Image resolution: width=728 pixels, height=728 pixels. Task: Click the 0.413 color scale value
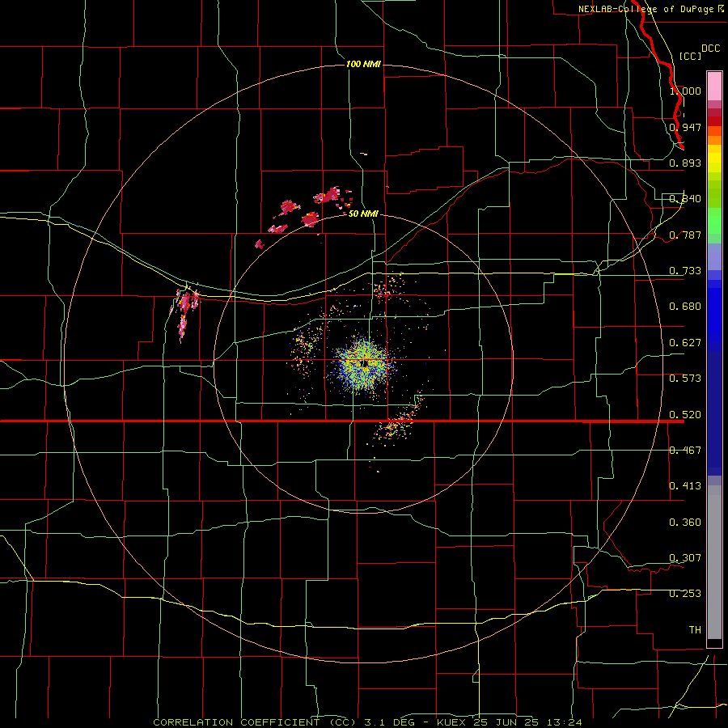pos(685,486)
